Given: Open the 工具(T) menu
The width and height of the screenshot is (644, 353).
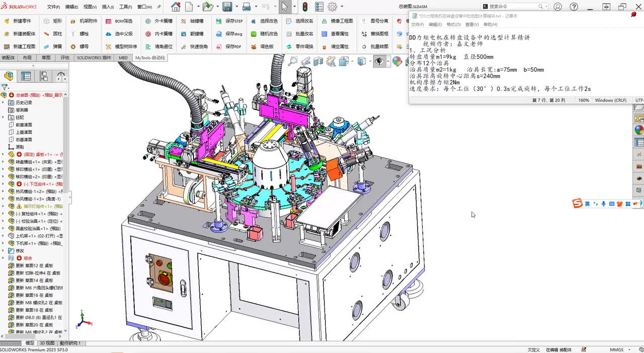Looking at the screenshot, I should (x=124, y=7).
